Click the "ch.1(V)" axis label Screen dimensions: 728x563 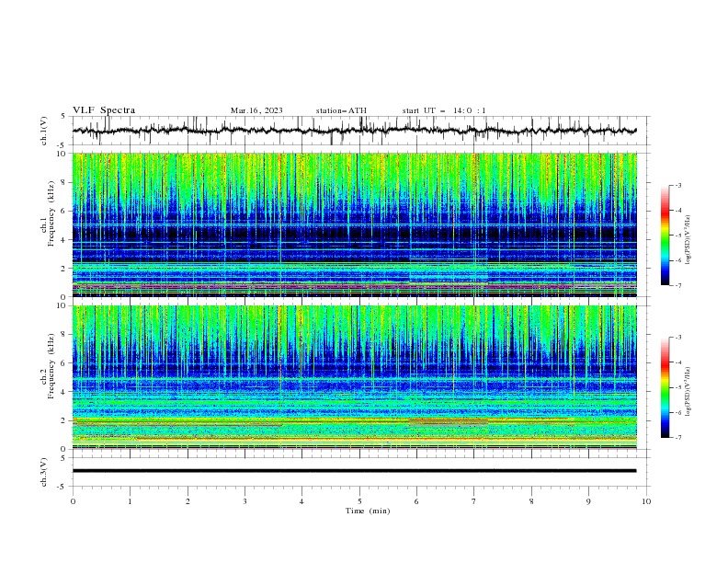tap(44, 131)
